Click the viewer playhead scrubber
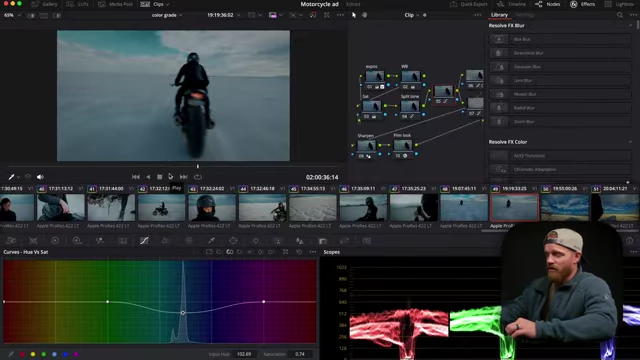640x360 pixels. click(198, 167)
